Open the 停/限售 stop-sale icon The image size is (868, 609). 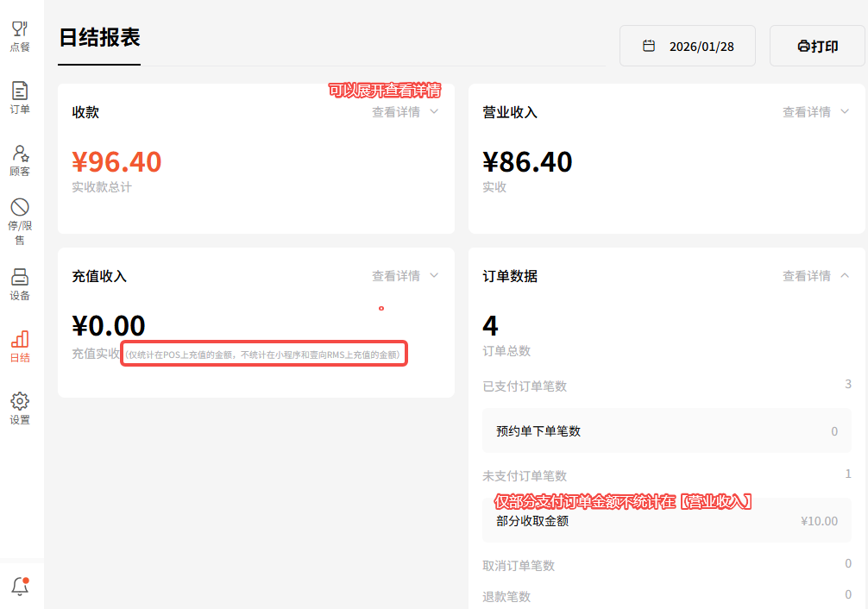19,208
